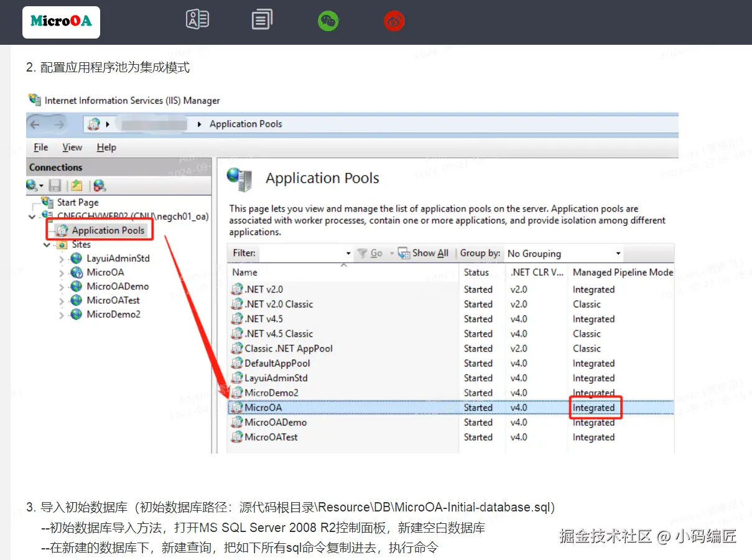
Task: Click the Show All button
Action: [x=424, y=253]
